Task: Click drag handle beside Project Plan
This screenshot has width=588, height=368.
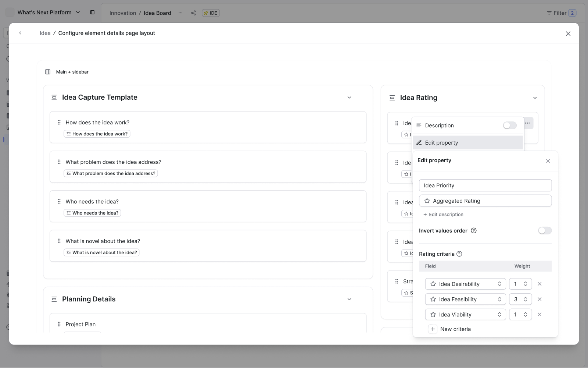Action: [59, 324]
